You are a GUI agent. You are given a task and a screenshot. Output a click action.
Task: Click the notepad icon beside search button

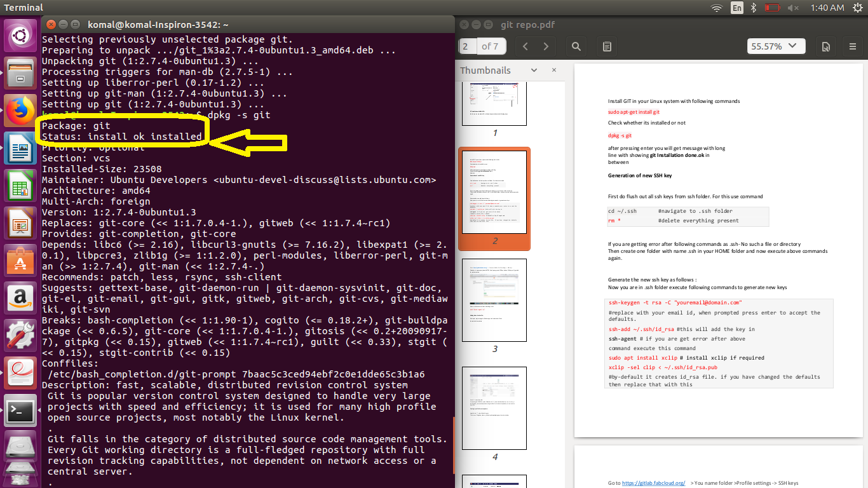[607, 46]
